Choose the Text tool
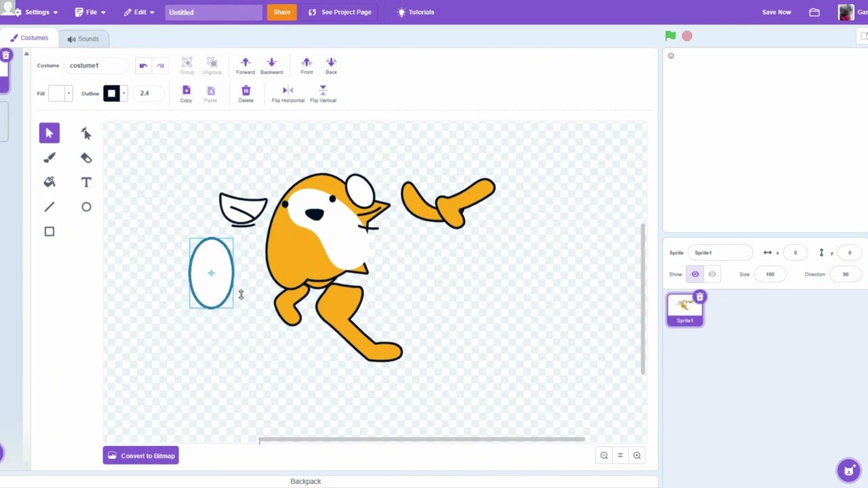The width and height of the screenshot is (868, 488). coord(86,182)
